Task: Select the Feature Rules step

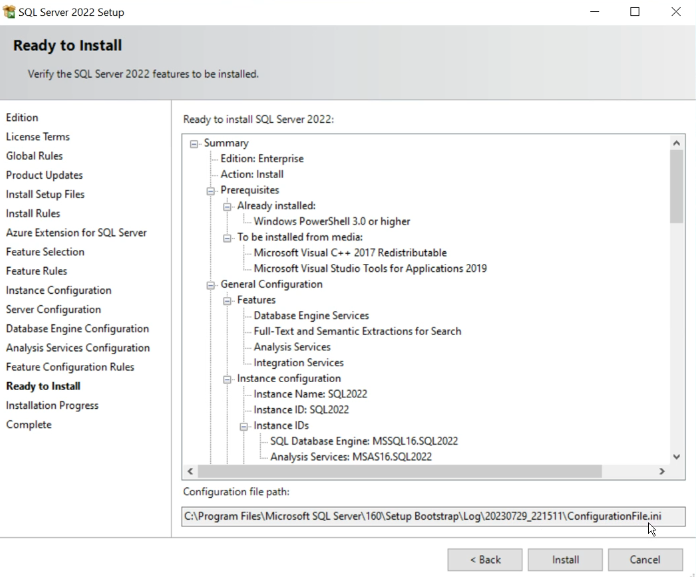Action: click(36, 271)
